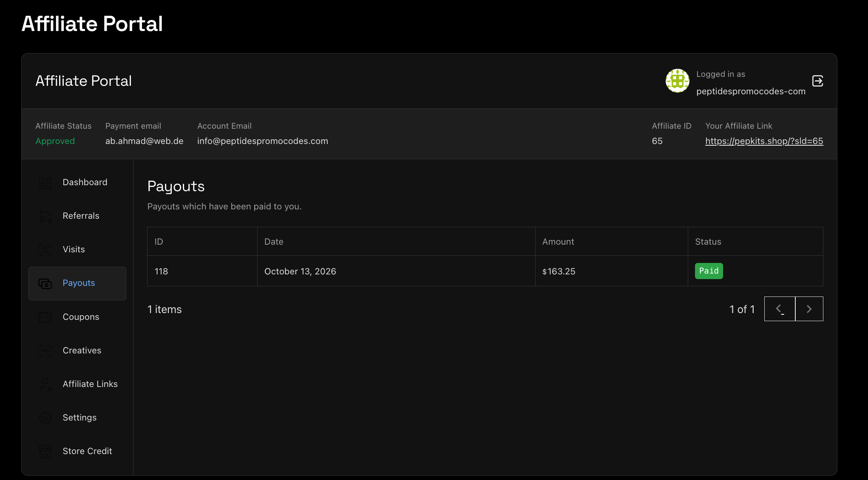Click 'Payouts which have been paid to you.'
Viewport: 868px width, 480px height.
pos(224,206)
